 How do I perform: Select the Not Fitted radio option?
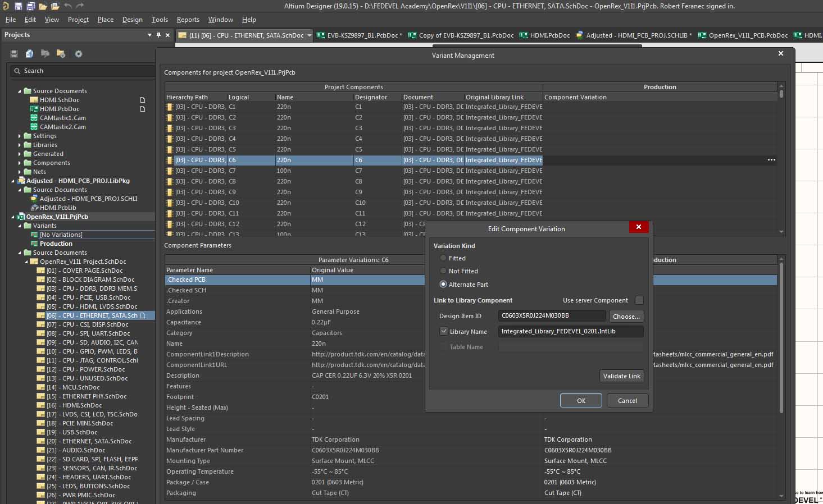coord(443,271)
